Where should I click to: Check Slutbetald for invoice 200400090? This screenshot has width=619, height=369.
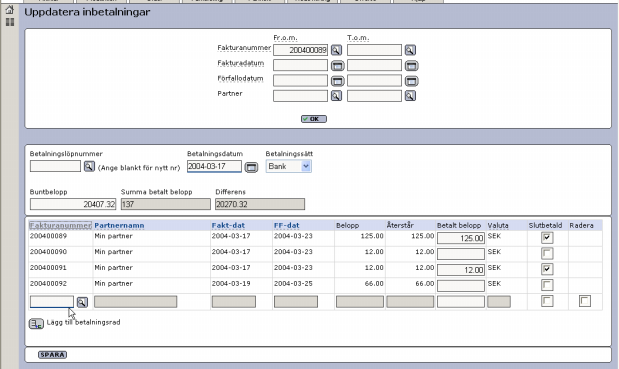point(547,253)
